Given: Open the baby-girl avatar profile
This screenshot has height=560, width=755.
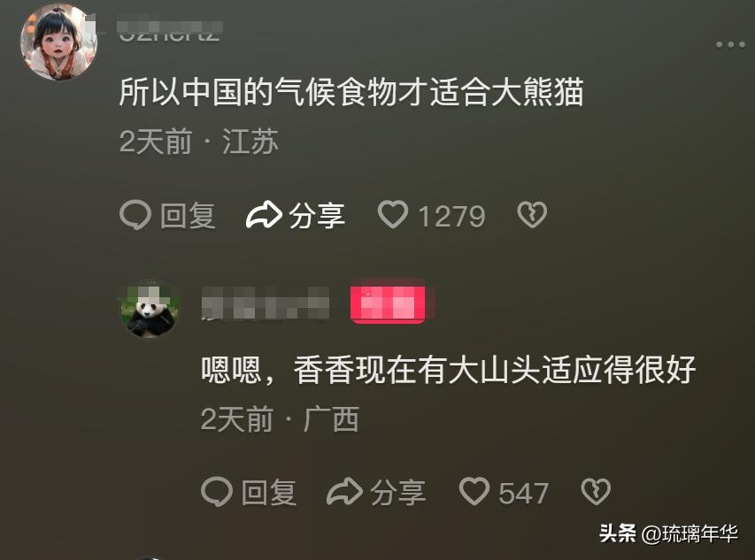Looking at the screenshot, I should point(58,42).
